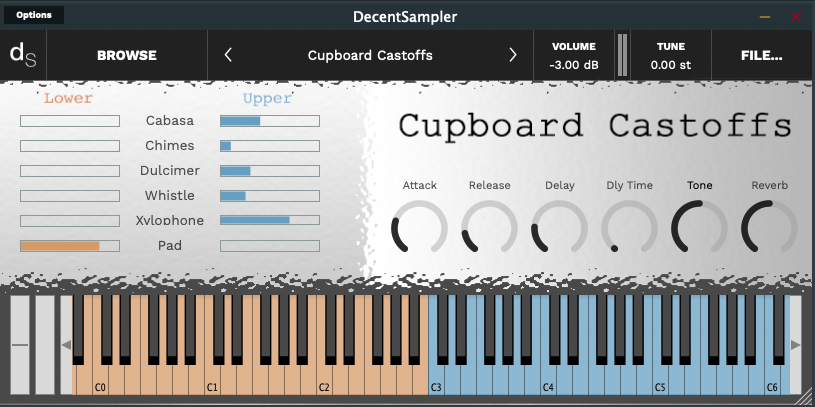Close the DecentSampler window
Viewport: 815px width, 407px height.
(x=796, y=17)
